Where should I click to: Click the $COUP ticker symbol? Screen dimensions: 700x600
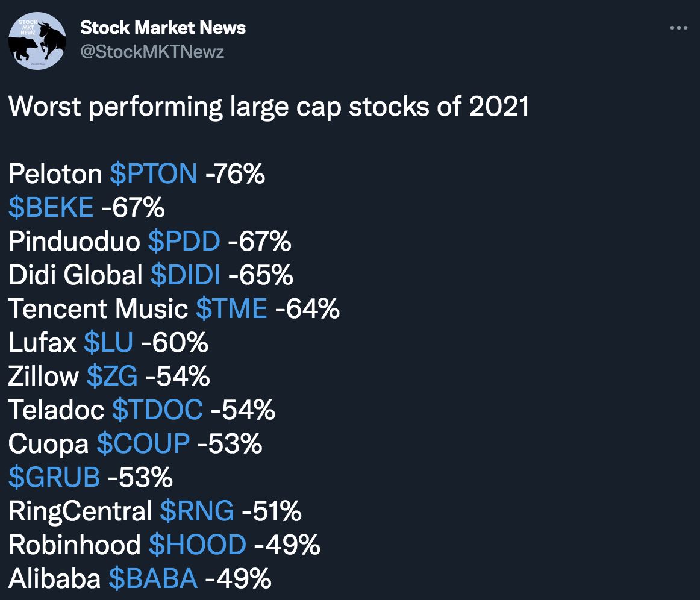pyautogui.click(x=143, y=444)
